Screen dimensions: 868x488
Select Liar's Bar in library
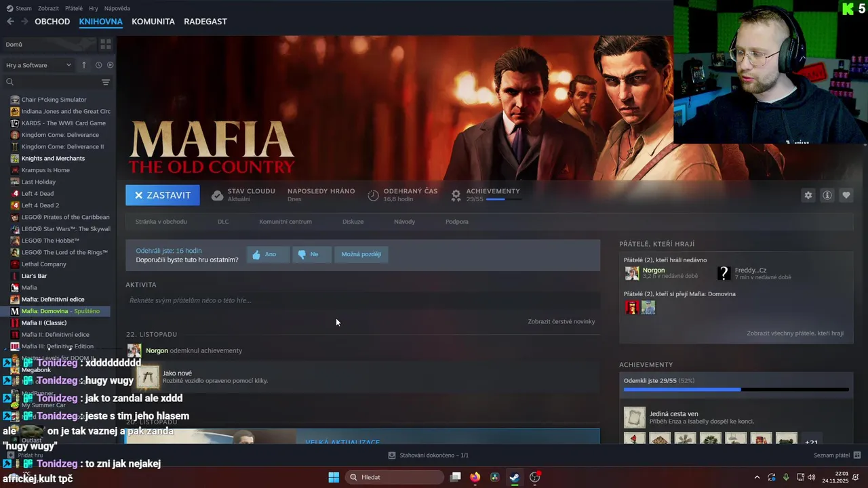click(x=34, y=276)
